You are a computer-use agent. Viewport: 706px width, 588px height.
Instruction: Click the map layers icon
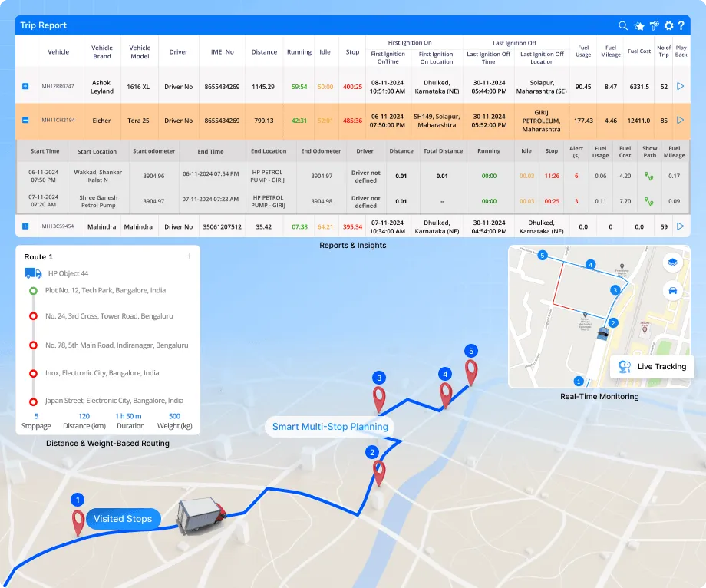[672, 263]
